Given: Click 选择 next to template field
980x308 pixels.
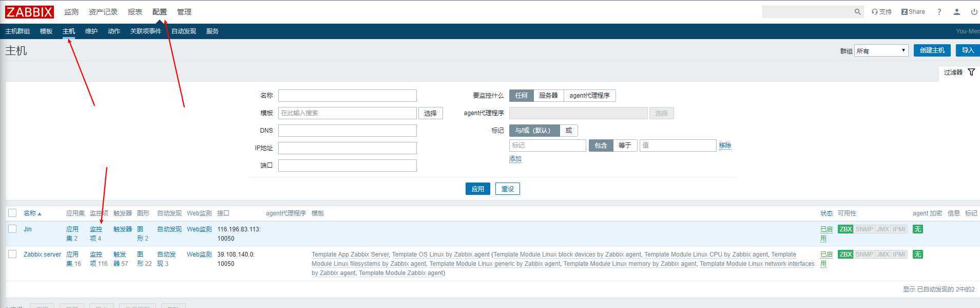Looking at the screenshot, I should [431, 113].
